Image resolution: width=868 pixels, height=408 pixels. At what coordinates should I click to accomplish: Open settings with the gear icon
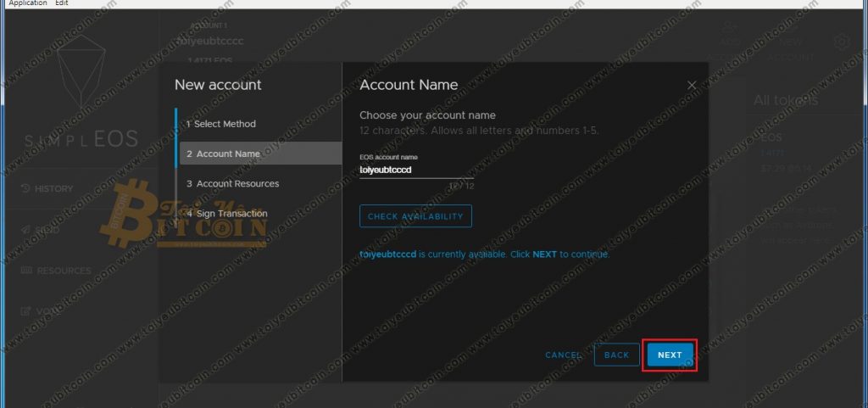point(842,42)
